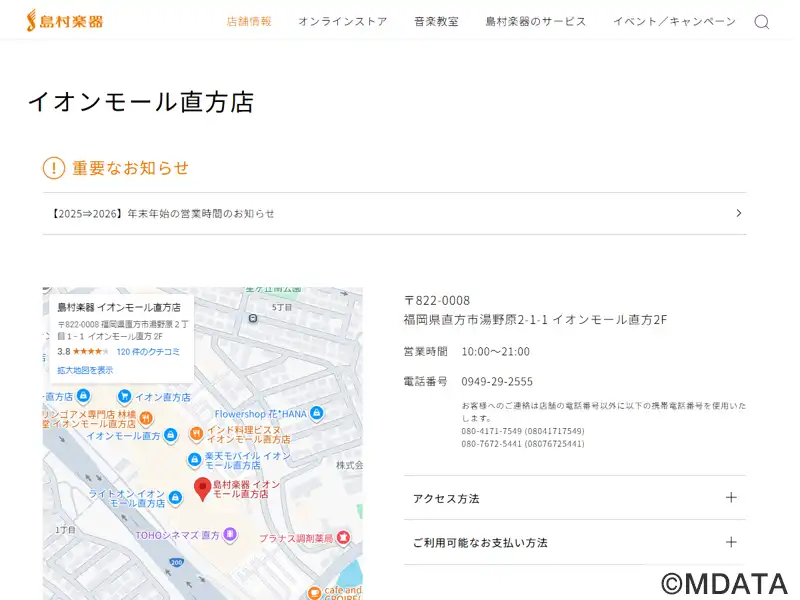
Task: Open the オンラインストア menu item
Action: pyautogui.click(x=342, y=21)
